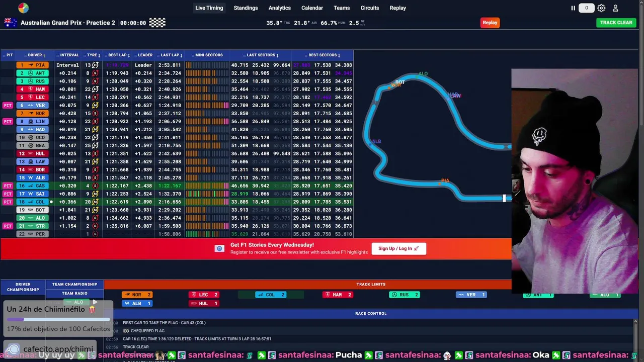Image resolution: width=644 pixels, height=362 pixels.
Task: Open the Calendar page
Action: 312,8
